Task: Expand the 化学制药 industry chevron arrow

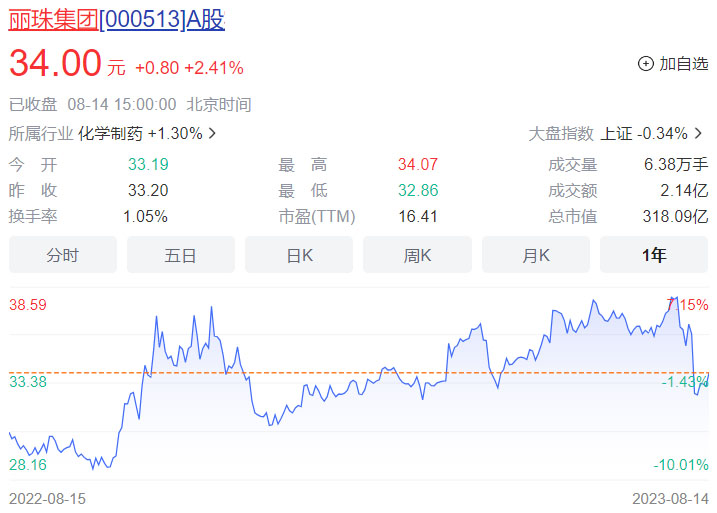Action: click(212, 134)
